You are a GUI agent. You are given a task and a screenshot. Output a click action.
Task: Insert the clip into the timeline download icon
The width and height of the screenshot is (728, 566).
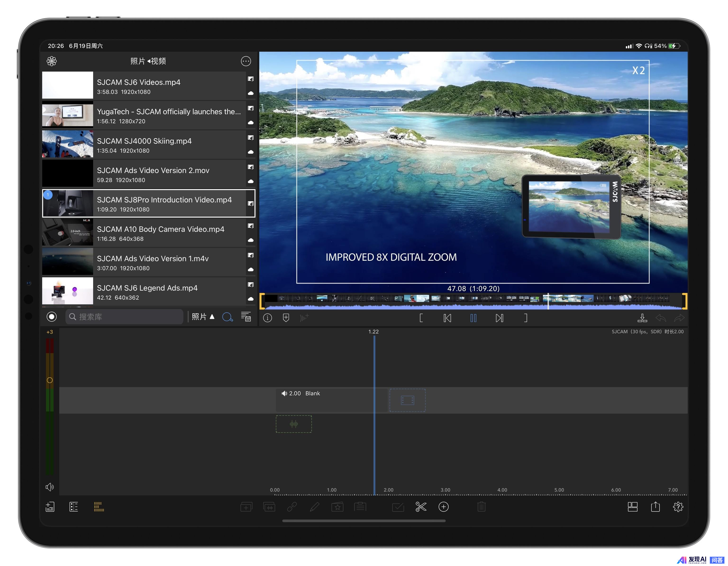tap(642, 318)
